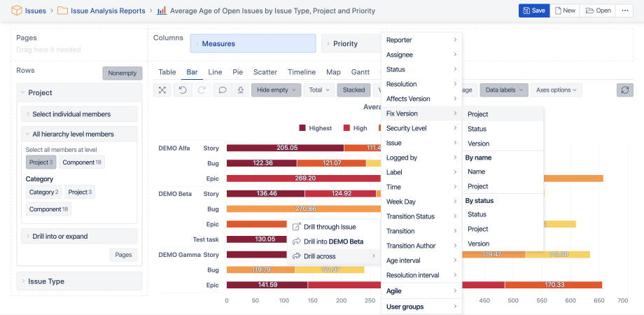Screen dimensions: 644x315
Task: Toggle the Stacked bars option
Action: click(x=353, y=90)
